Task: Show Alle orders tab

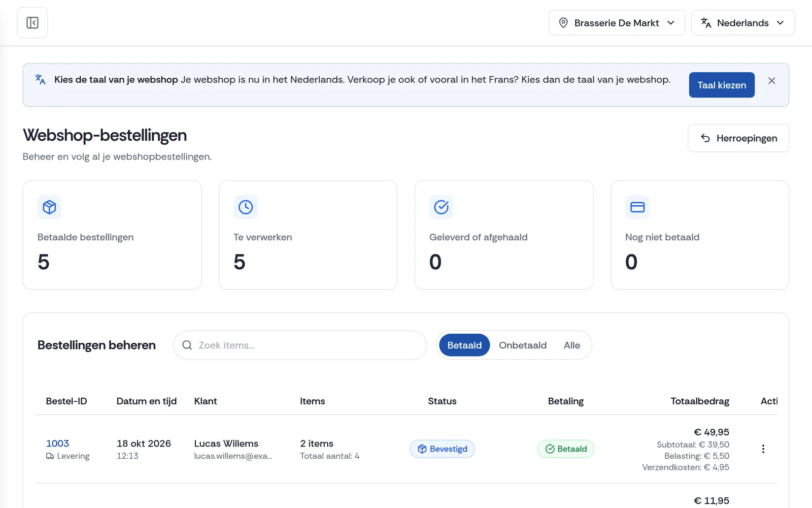Action: (x=572, y=345)
